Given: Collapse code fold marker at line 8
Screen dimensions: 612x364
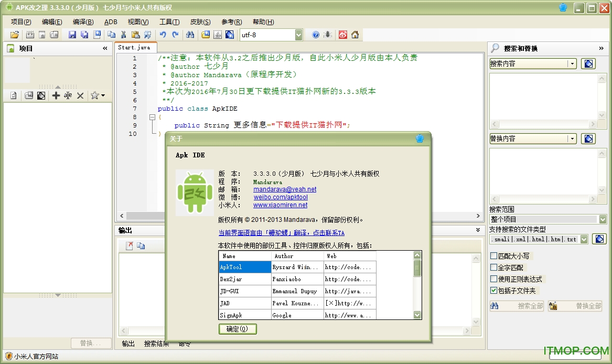Looking at the screenshot, I should click(x=152, y=117).
